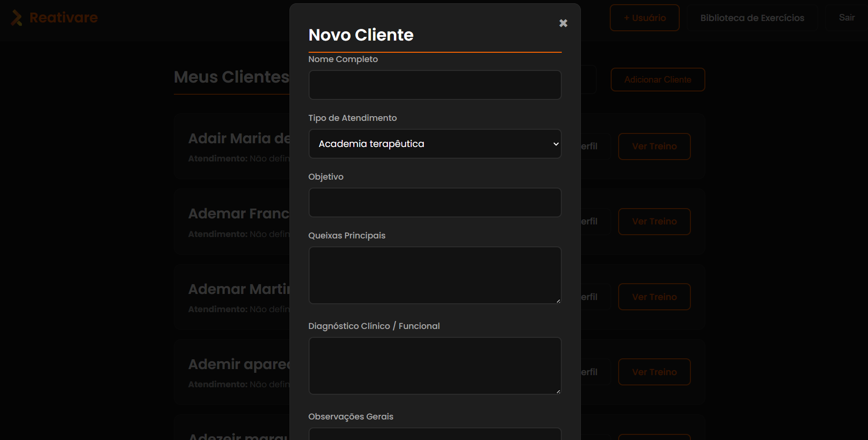
Task: Open the Tipo de Atendimento dropdown
Action: point(435,144)
